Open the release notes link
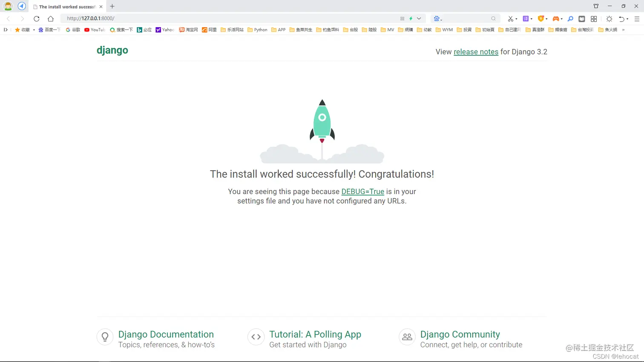This screenshot has width=644, height=362. [476, 52]
